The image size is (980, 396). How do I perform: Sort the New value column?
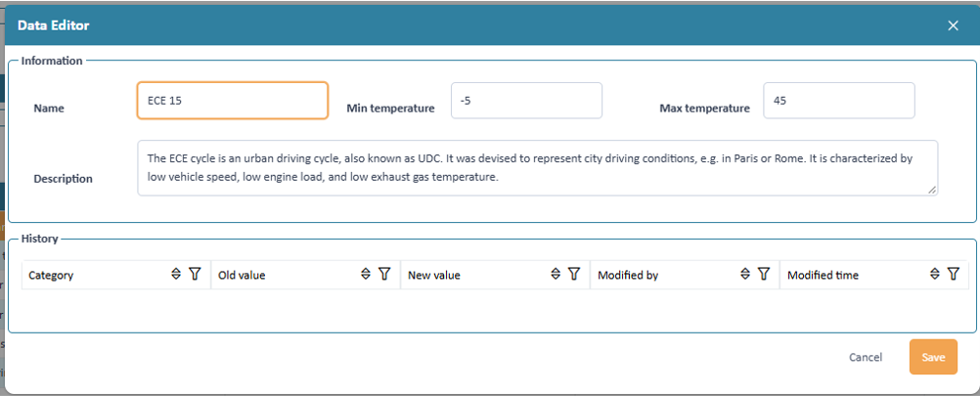[556, 274]
